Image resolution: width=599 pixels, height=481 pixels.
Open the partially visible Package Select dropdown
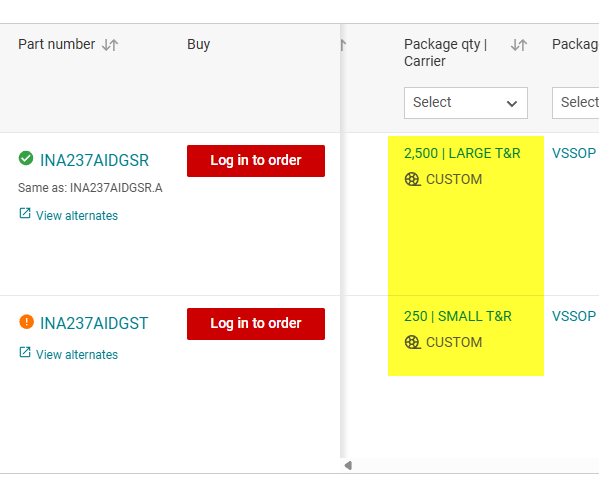(575, 103)
